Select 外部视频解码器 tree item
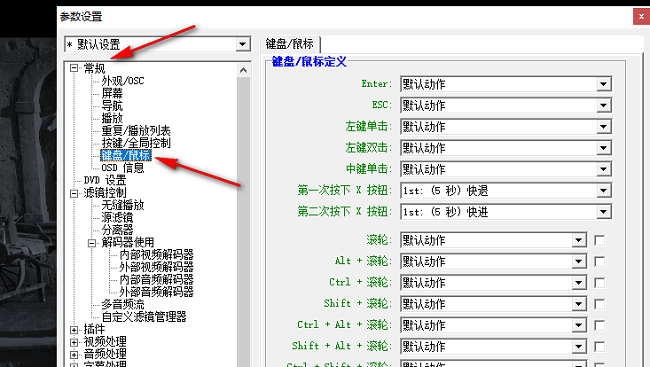The height and width of the screenshot is (367, 650). coord(156,267)
